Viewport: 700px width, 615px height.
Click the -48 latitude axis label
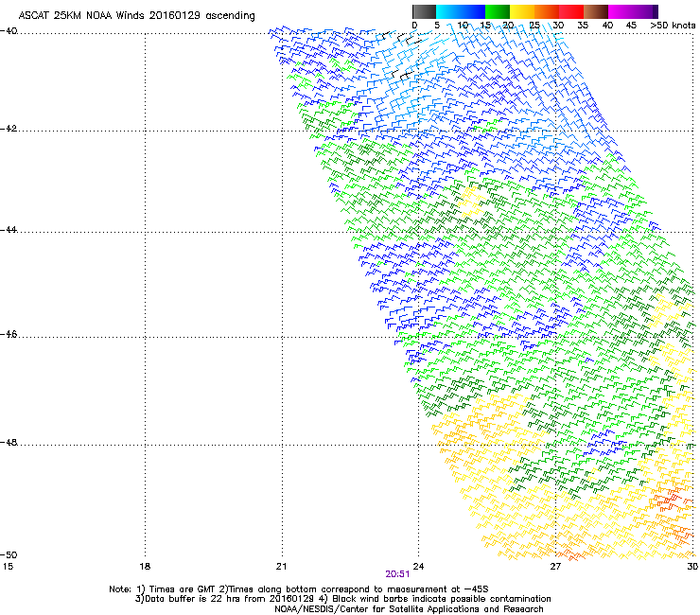9,442
